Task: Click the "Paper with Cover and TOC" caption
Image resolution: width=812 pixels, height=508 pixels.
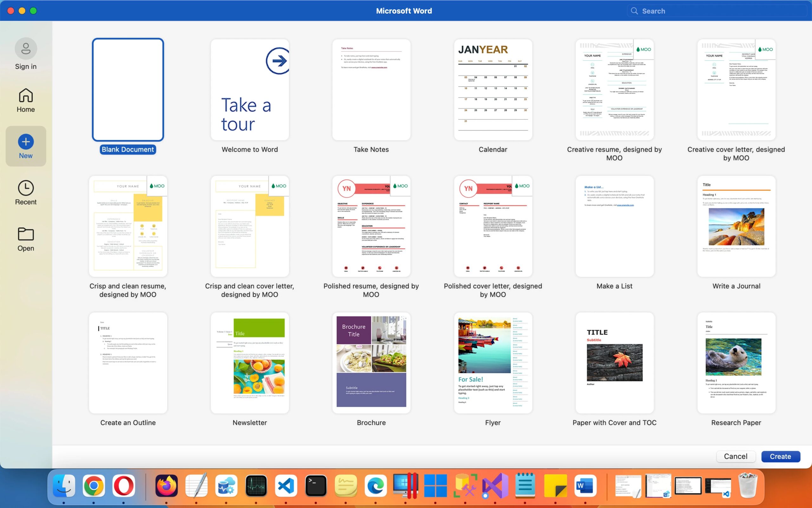Action: point(614,423)
